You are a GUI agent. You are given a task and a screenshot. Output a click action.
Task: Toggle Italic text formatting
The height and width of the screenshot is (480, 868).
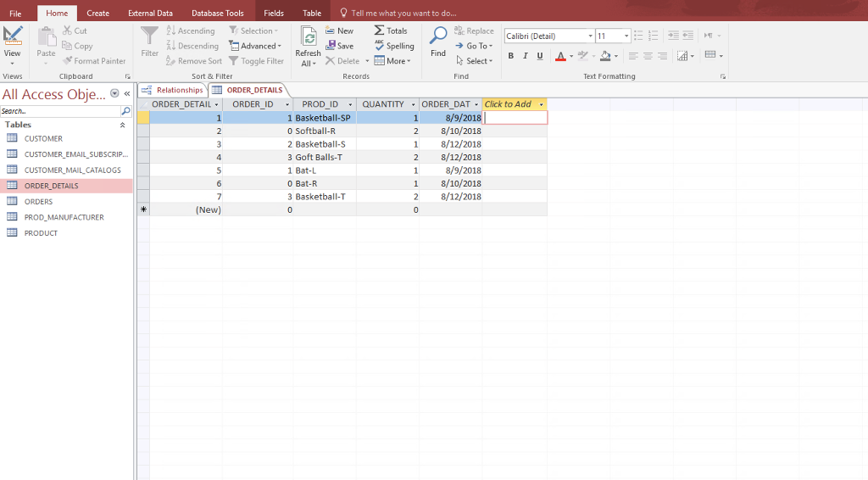(526, 56)
